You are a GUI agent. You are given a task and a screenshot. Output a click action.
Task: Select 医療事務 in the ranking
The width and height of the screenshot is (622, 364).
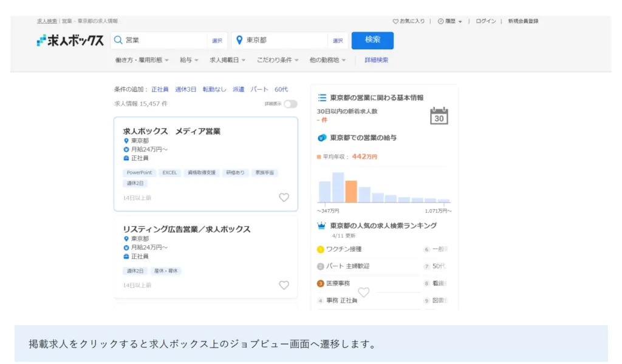click(338, 283)
